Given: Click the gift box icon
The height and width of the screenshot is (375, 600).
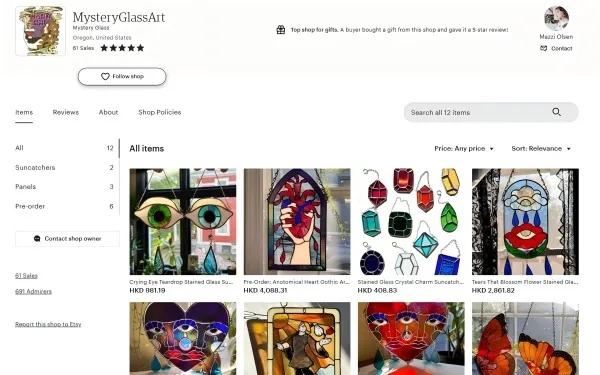Looking at the screenshot, I should (281, 30).
